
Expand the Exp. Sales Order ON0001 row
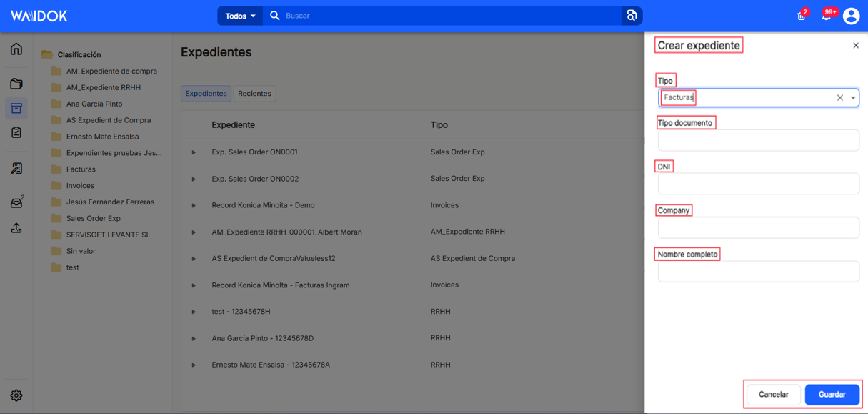click(194, 152)
